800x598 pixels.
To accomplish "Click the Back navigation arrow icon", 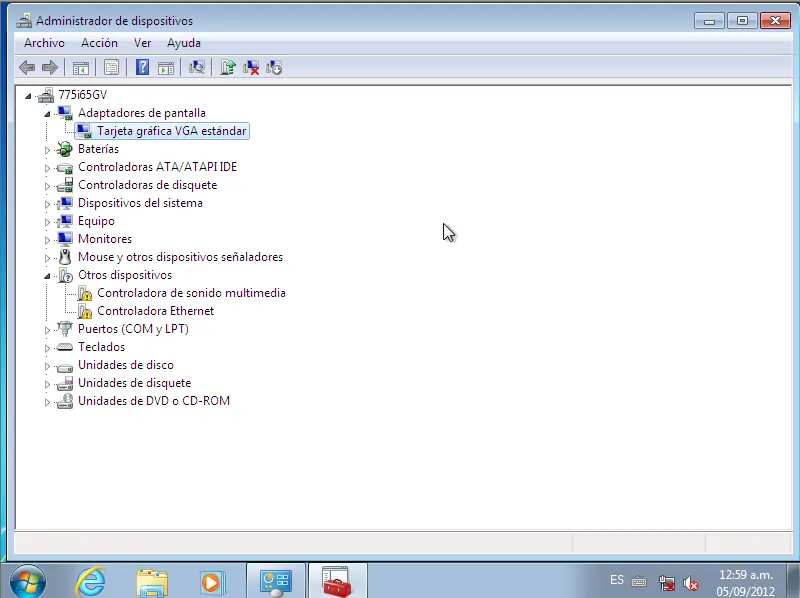I will [x=27, y=67].
